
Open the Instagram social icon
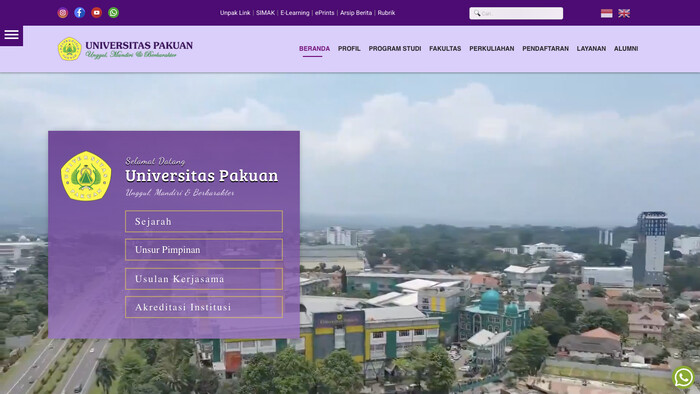[62, 13]
